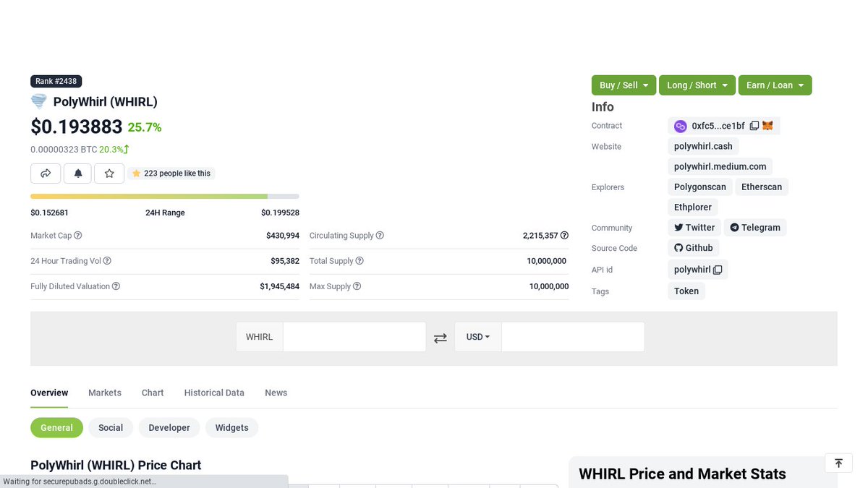Select the Social pill tab

111,427
